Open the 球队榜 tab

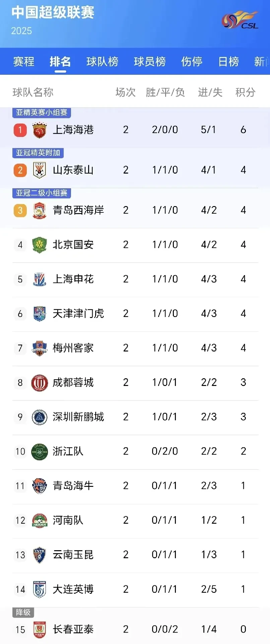[x=102, y=62]
